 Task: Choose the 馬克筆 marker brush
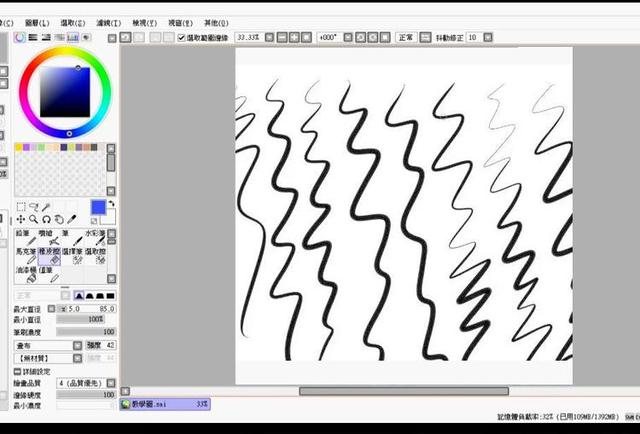[25, 255]
